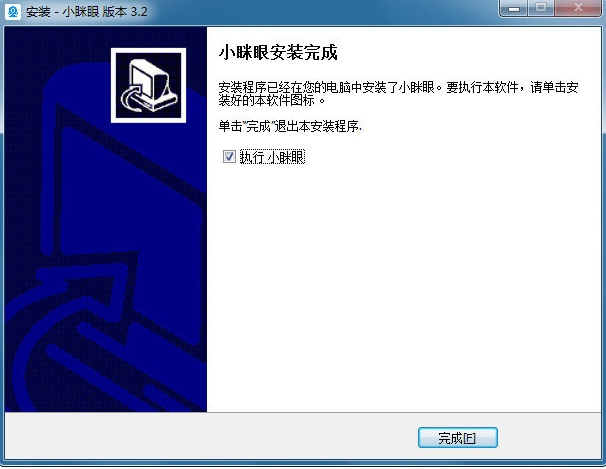Uncheck the 执行 小眯眼 checkbox
The image size is (606, 469).
point(229,157)
